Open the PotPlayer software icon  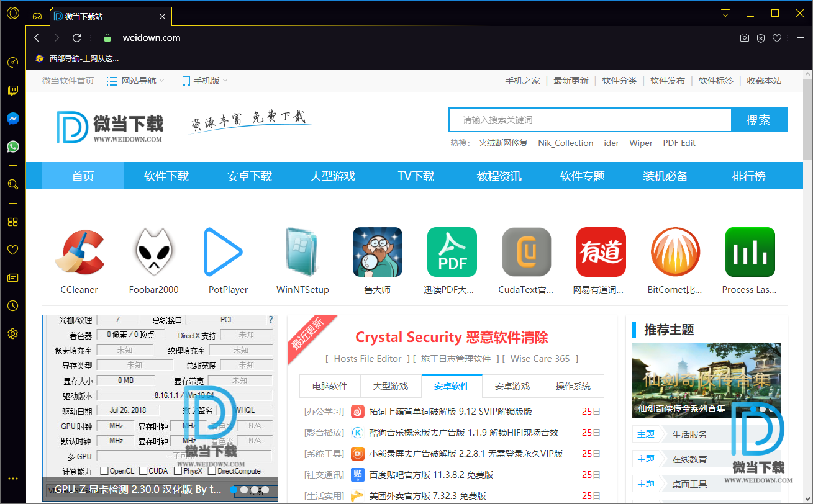click(228, 252)
